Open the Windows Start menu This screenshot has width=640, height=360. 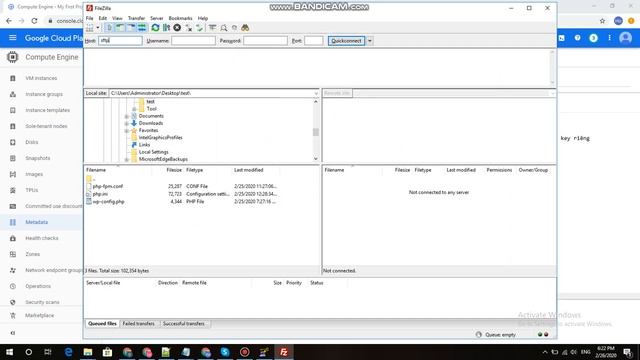click(x=9, y=352)
